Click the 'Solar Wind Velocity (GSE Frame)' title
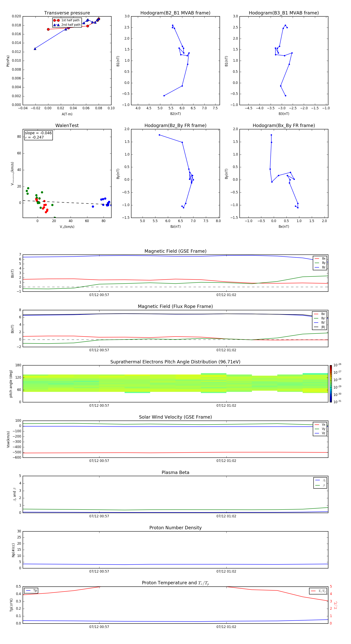 coord(175,417)
